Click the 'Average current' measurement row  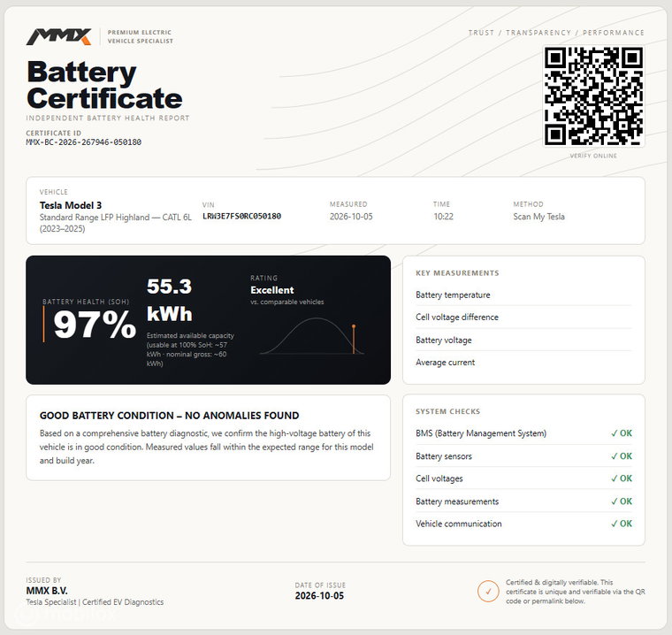pos(523,363)
